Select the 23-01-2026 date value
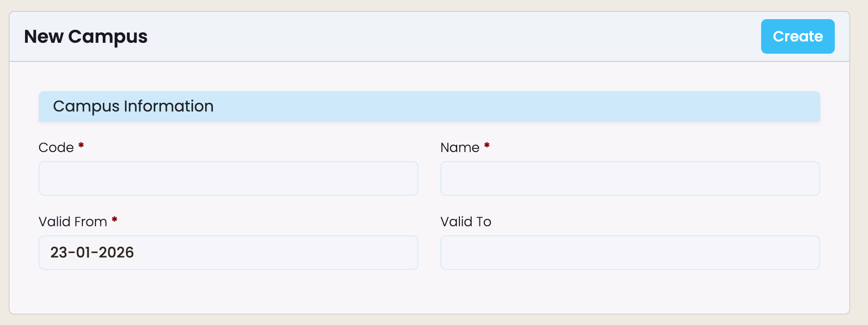868x325 pixels. coord(92,253)
